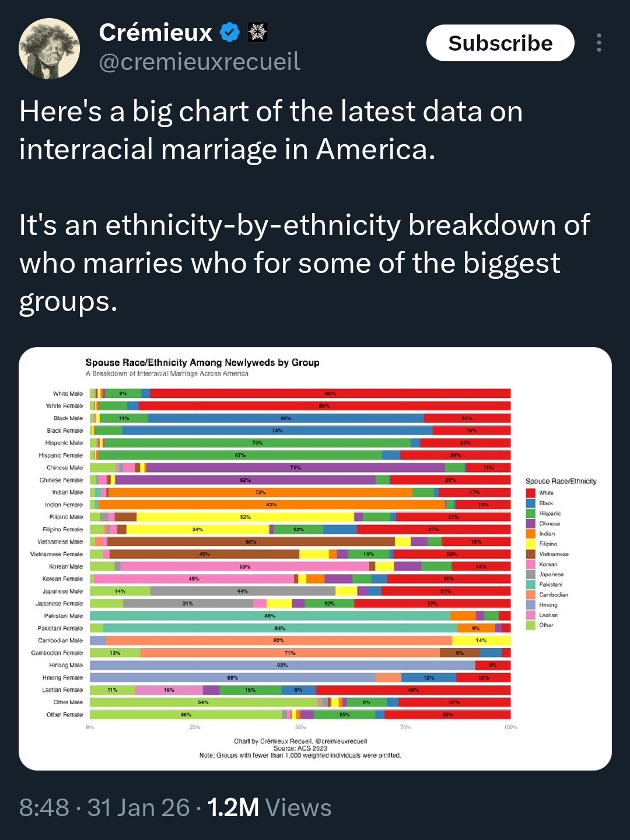Screen dimensions: 630x840
Task: Open the three-dot more options menu
Action: pyautogui.click(x=598, y=43)
